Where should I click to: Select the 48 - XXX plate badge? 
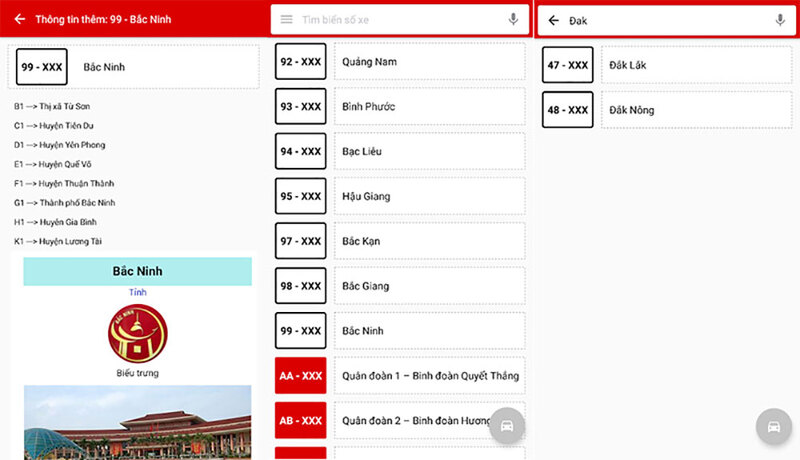[567, 110]
